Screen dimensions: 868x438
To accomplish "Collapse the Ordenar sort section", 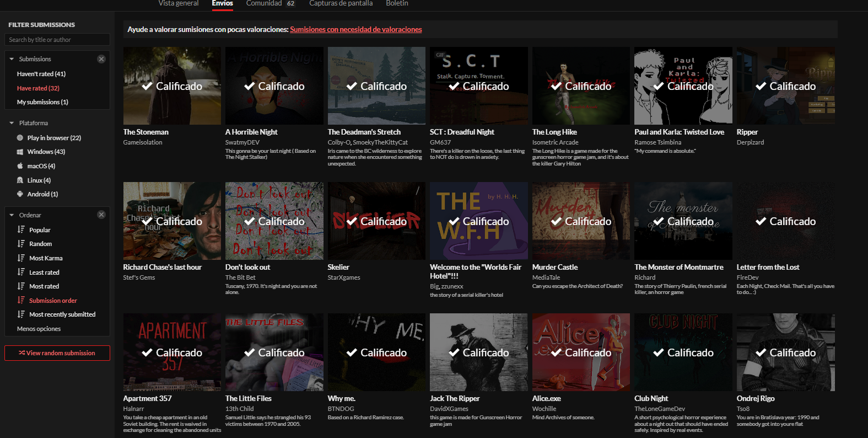I will coord(12,215).
